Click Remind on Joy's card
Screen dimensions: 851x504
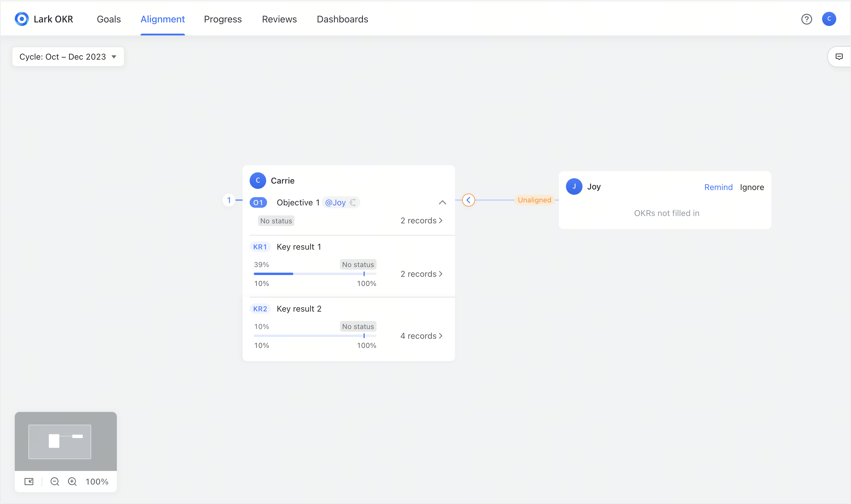(x=718, y=187)
